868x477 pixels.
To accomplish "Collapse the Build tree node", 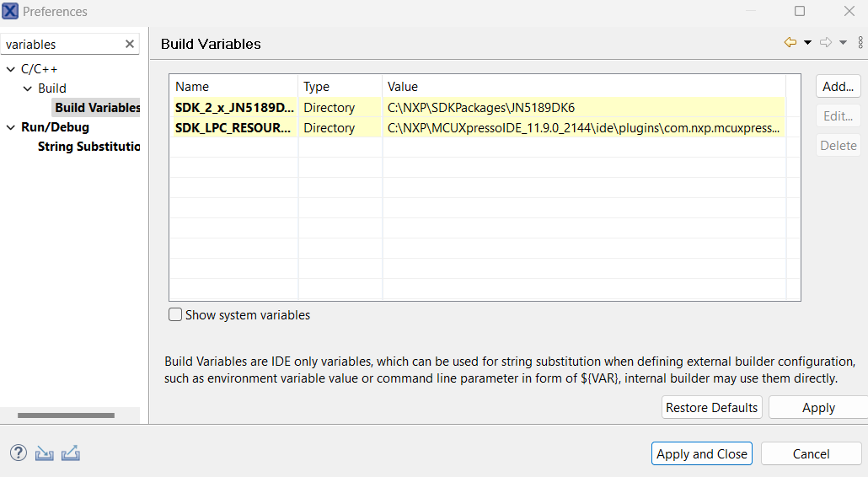I will [x=28, y=88].
